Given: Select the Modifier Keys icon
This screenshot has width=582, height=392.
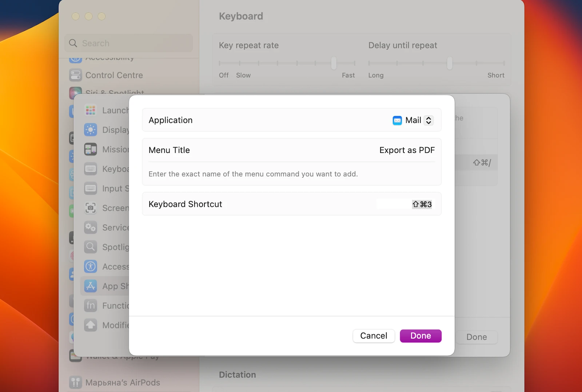Looking at the screenshot, I should (x=91, y=325).
